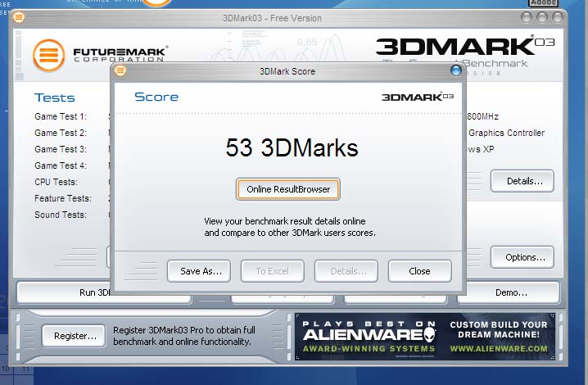
Task: Open the Options... button in main window
Action: [x=522, y=257]
